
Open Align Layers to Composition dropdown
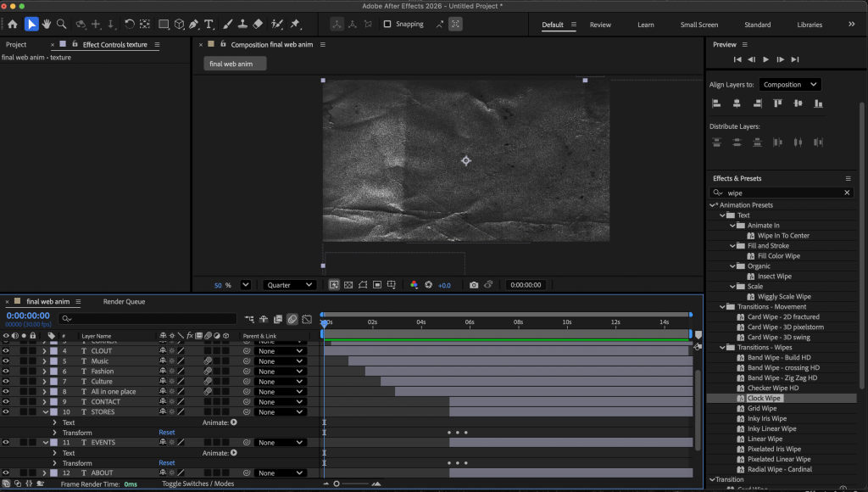(x=790, y=85)
